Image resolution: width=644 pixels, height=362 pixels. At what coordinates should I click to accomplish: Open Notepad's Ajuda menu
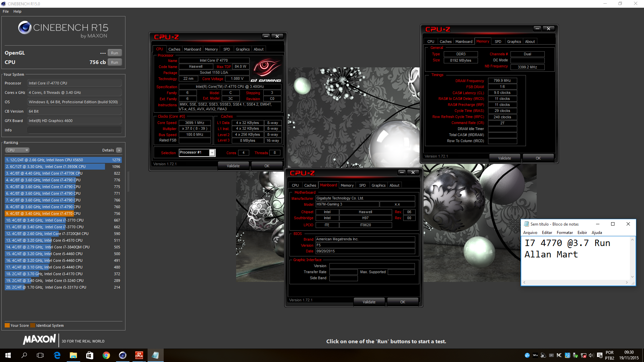pos(596,233)
